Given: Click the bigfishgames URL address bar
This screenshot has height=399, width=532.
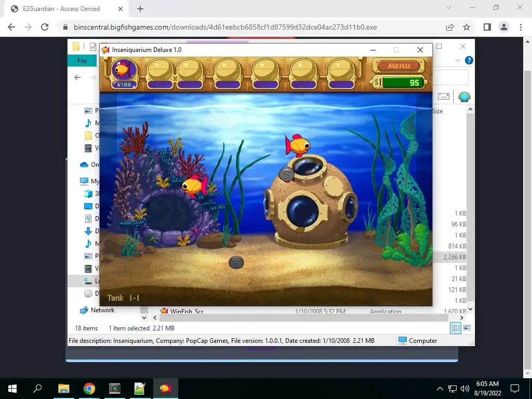Looking at the screenshot, I should point(225,27).
